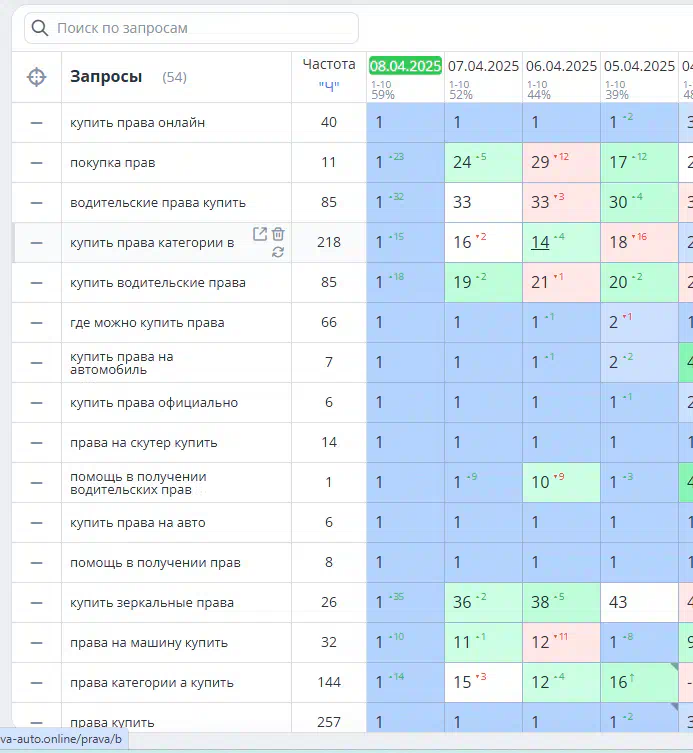Click refresh icon for 'купить права категории в'
693x753 pixels.
[278, 252]
